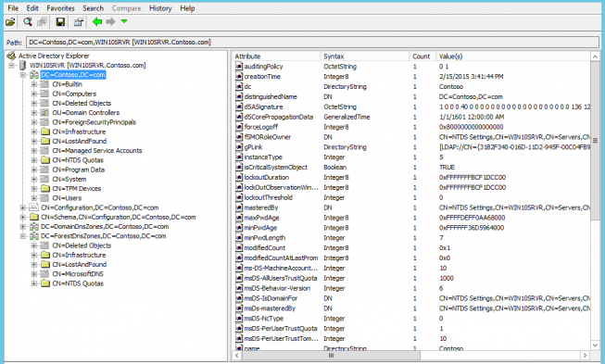Select the Active Directory Explorer root icon
605x364 pixels.
tap(11, 56)
